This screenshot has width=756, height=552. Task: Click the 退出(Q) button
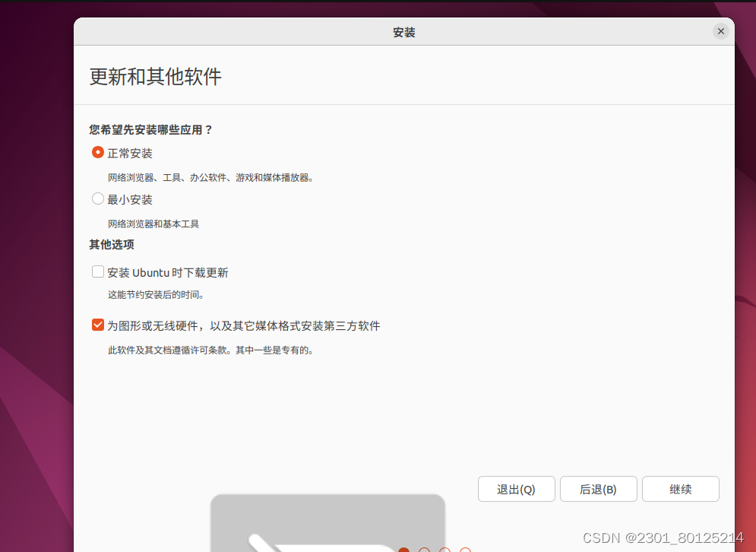(516, 489)
